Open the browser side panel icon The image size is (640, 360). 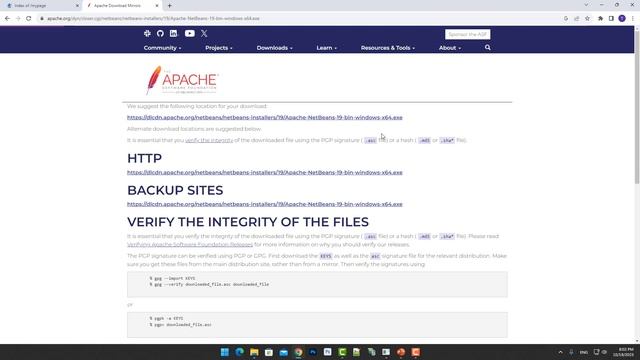611,18
